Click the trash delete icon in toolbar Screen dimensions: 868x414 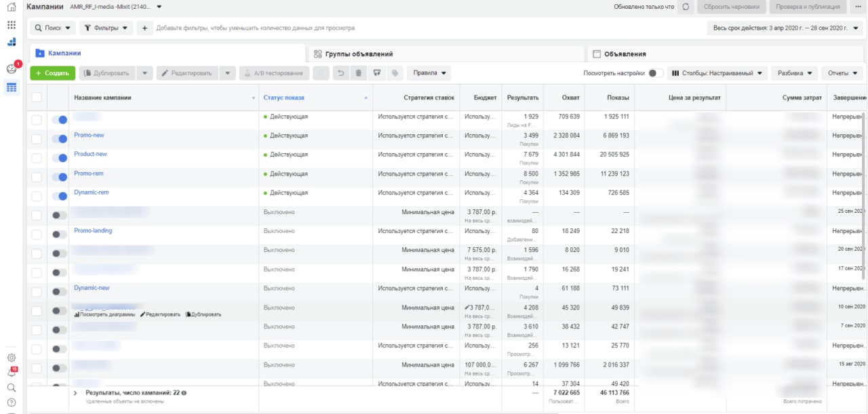(x=359, y=73)
